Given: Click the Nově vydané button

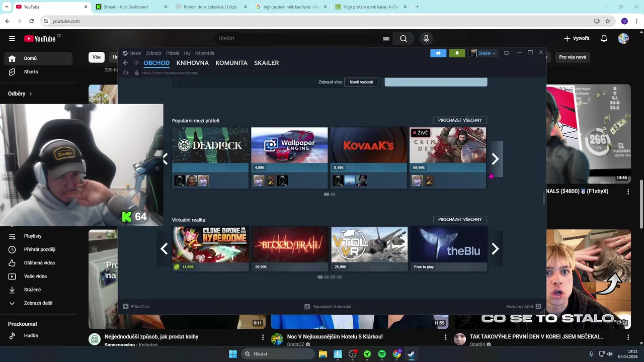Looking at the screenshot, I should pyautogui.click(x=361, y=82).
